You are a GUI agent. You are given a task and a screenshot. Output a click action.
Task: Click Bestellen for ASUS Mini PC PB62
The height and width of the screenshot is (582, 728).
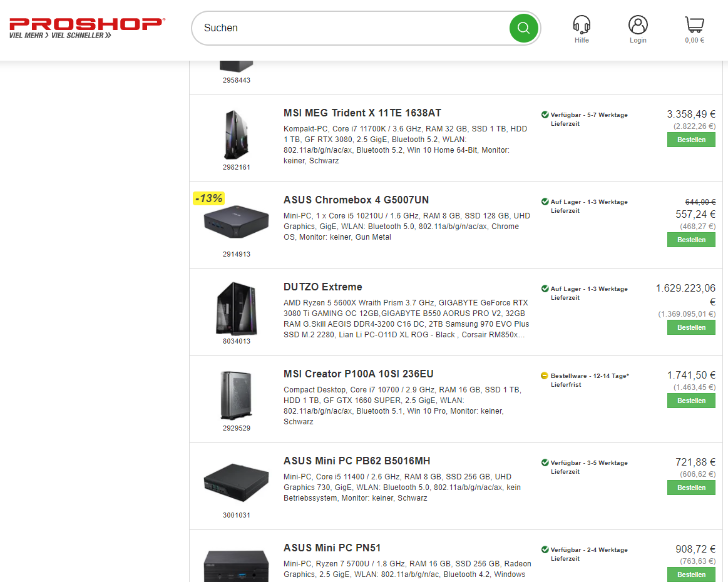[691, 488]
